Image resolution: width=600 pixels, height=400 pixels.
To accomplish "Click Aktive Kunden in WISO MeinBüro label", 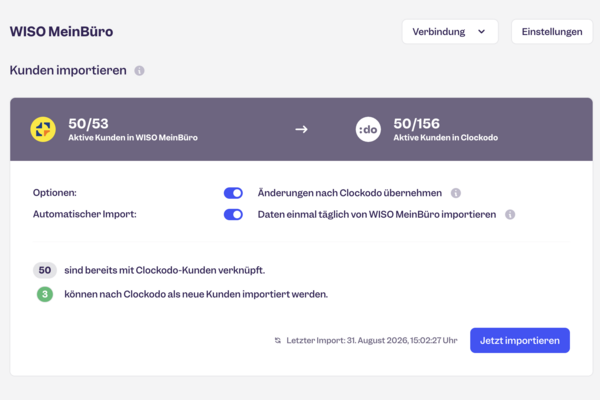I will tap(133, 137).
